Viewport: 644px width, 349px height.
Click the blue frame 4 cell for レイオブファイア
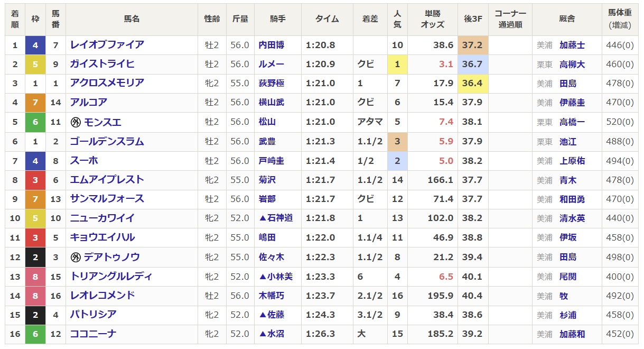35,45
